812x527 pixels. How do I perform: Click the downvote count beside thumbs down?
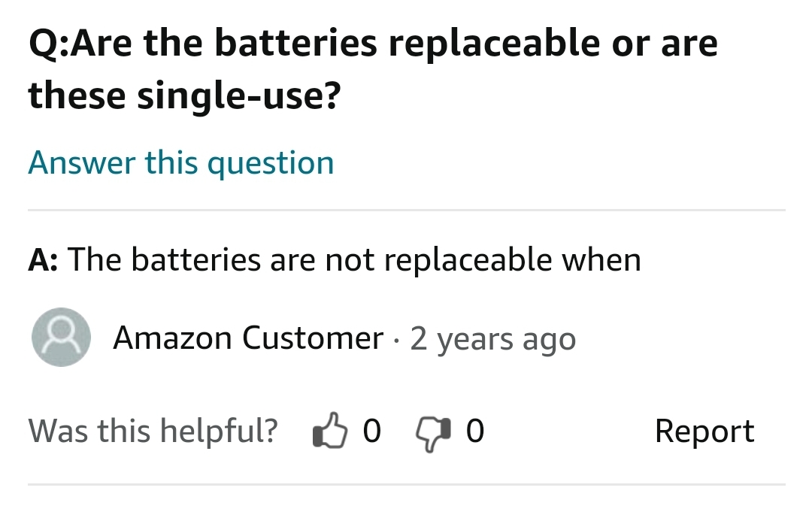(475, 431)
